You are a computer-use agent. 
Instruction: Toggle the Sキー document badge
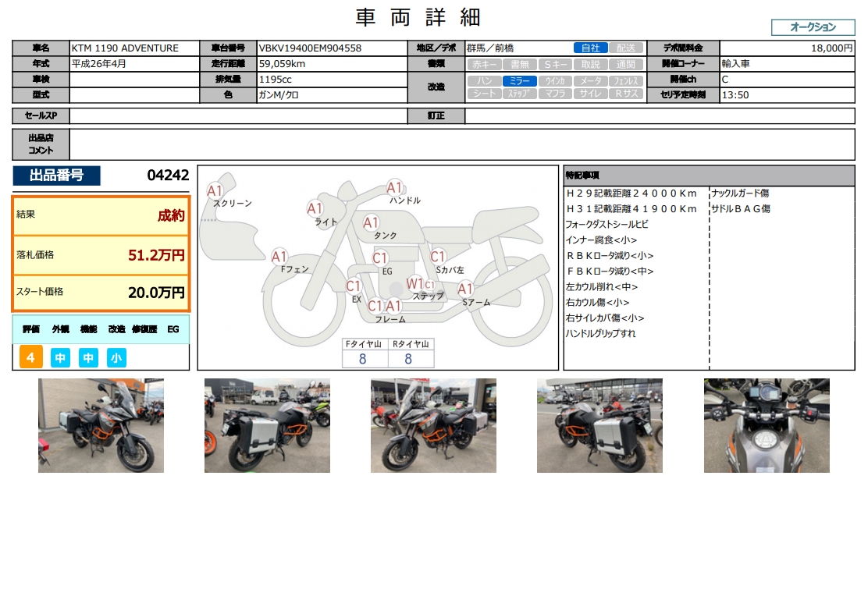[x=555, y=64]
